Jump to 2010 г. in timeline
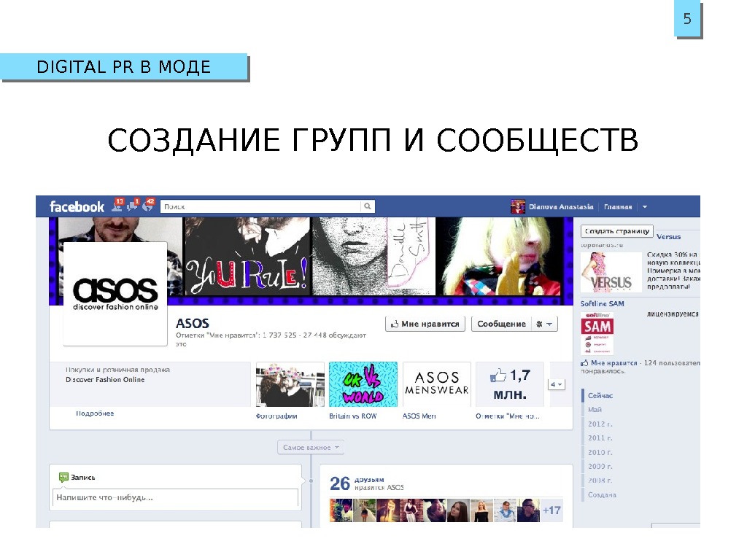The height and width of the screenshot is (560, 747). coord(600,452)
